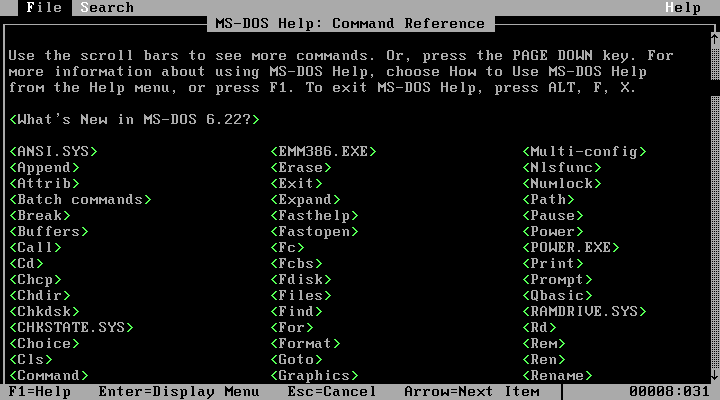Select the Rename command link
Viewport: 720px width, 400px height.
coord(556,375)
